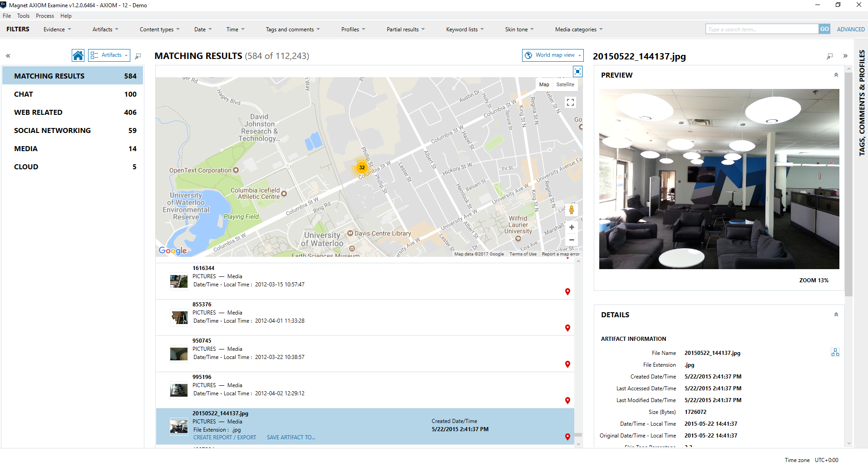Zoom out on the map

pyautogui.click(x=572, y=240)
